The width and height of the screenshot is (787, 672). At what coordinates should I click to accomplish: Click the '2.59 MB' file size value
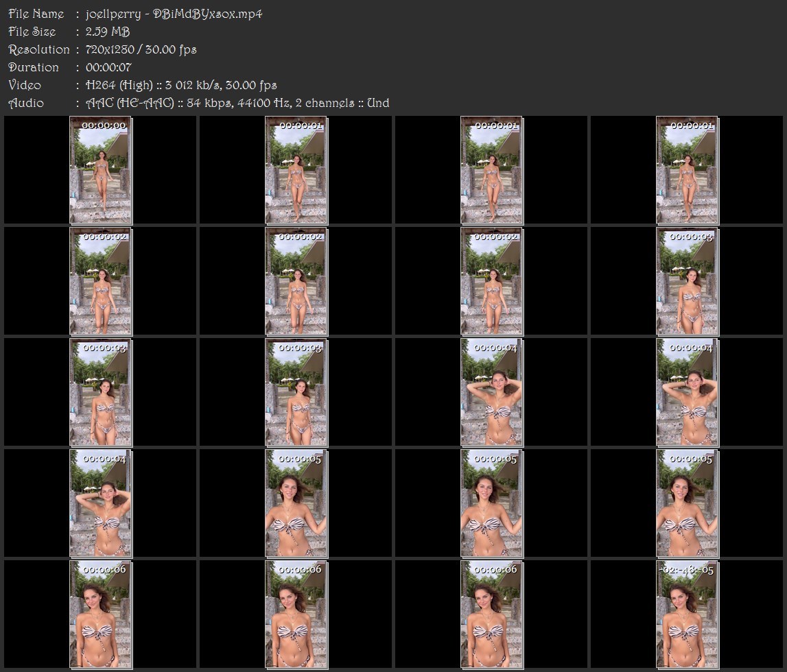(x=108, y=32)
